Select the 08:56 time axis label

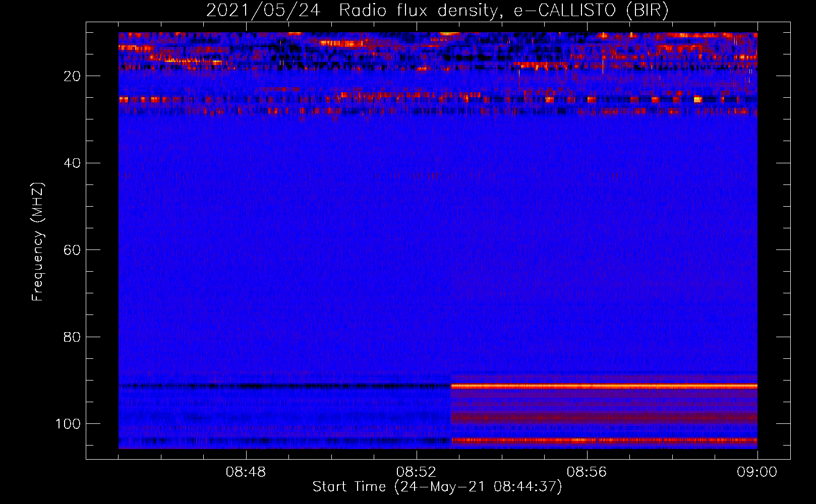click(587, 472)
